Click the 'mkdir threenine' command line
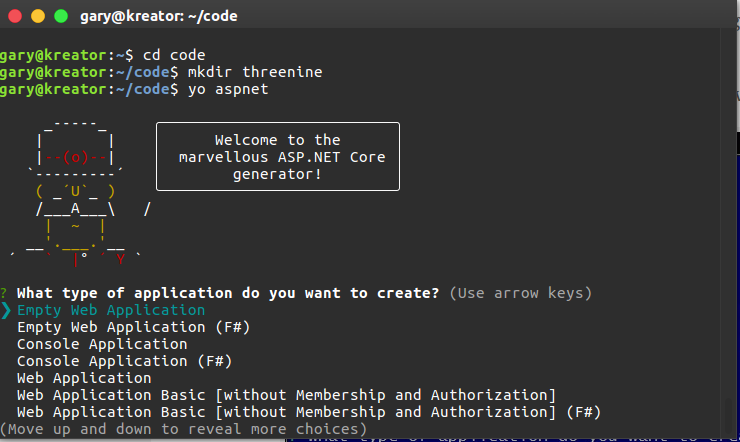 click(161, 72)
